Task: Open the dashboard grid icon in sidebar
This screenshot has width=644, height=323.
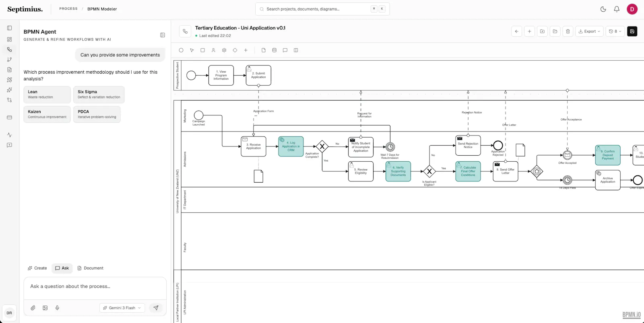Action: (9, 39)
